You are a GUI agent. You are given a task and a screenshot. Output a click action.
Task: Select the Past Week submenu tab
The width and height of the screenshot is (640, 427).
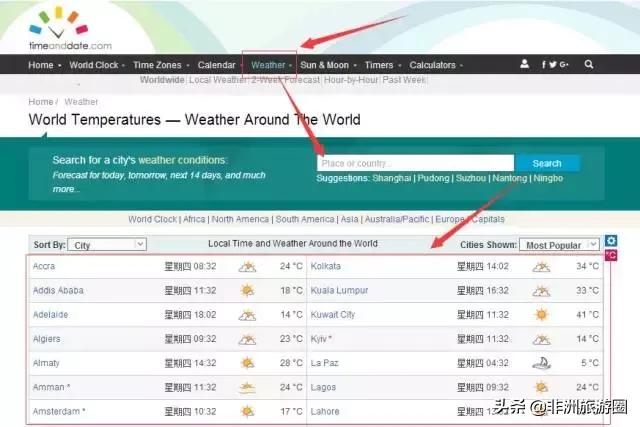click(x=404, y=80)
